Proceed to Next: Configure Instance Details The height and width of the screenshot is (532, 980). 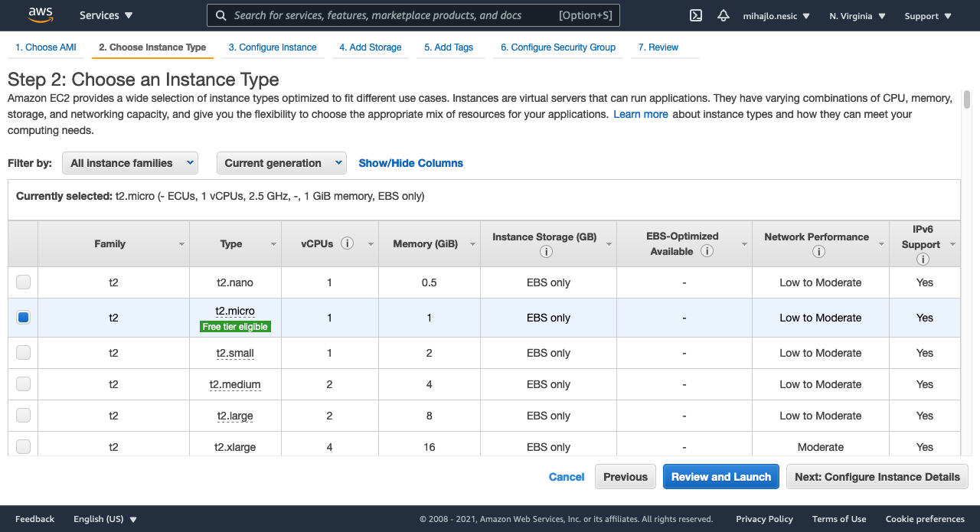(877, 477)
